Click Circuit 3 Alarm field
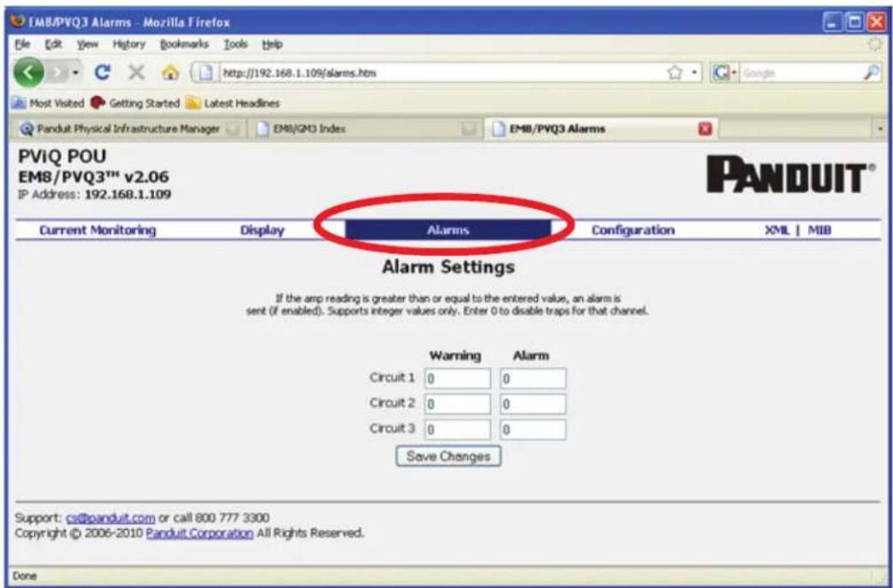Image resolution: width=893 pixels, height=588 pixels. point(533,430)
